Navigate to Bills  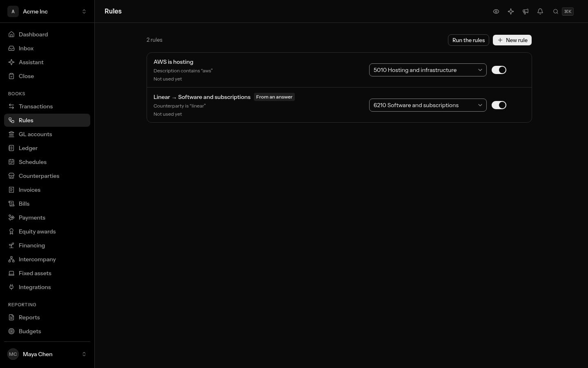point(47,204)
